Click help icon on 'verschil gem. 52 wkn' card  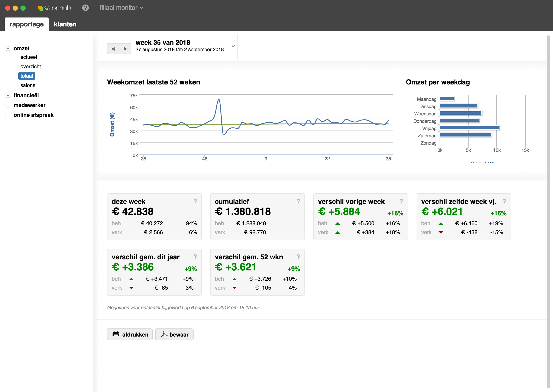tap(298, 257)
